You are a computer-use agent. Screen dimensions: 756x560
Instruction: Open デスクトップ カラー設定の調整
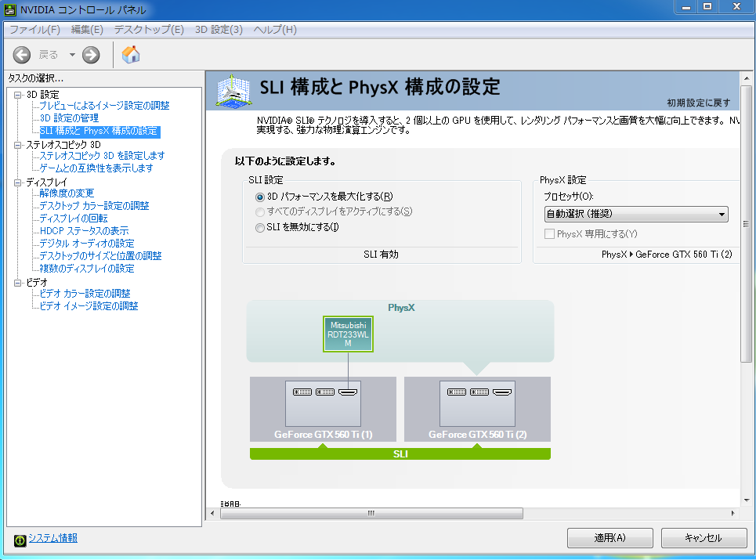[94, 206]
